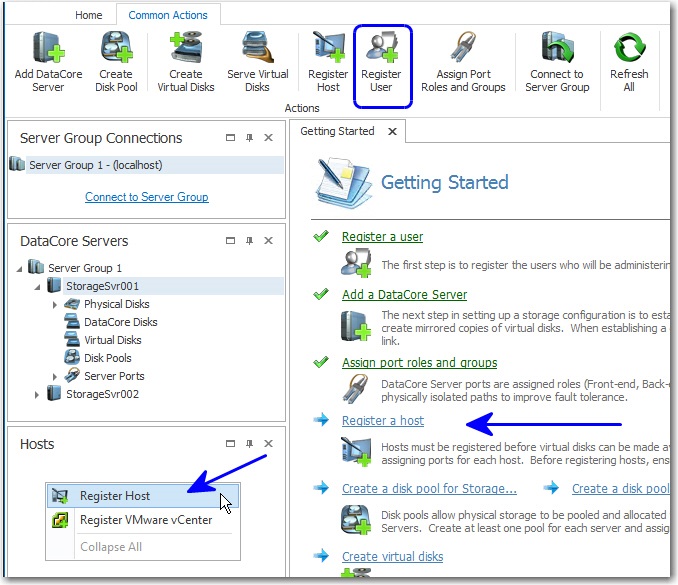Close the Server Group Connections panel

(x=269, y=137)
